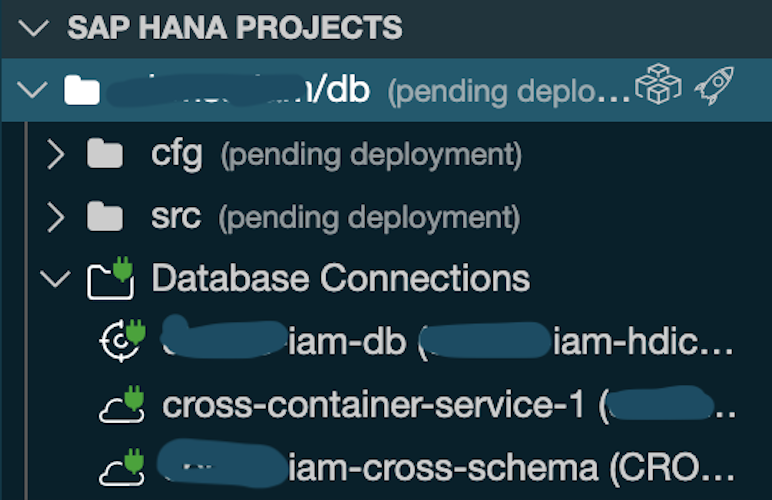Collapse the Database Connections node

pos(55,279)
